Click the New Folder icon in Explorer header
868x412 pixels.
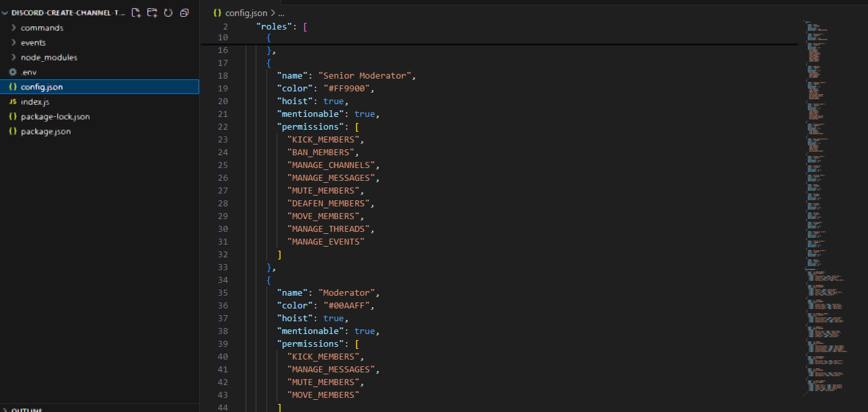pyautogui.click(x=152, y=13)
